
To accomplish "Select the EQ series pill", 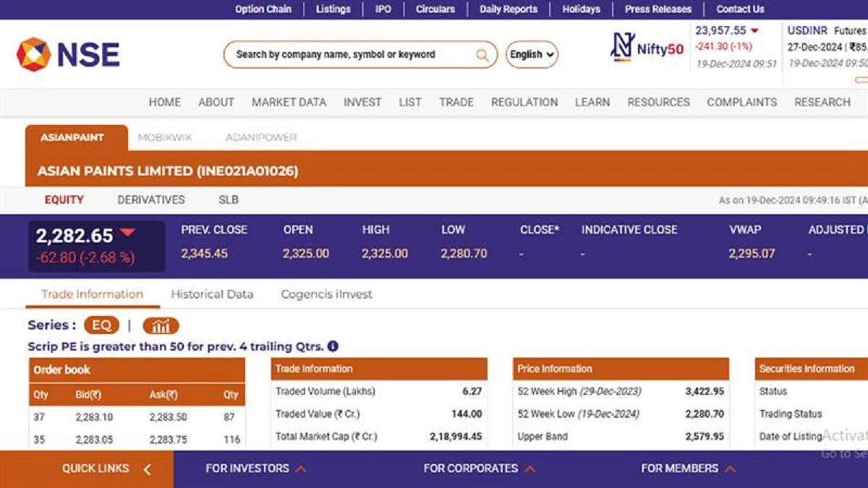I will pyautogui.click(x=101, y=325).
